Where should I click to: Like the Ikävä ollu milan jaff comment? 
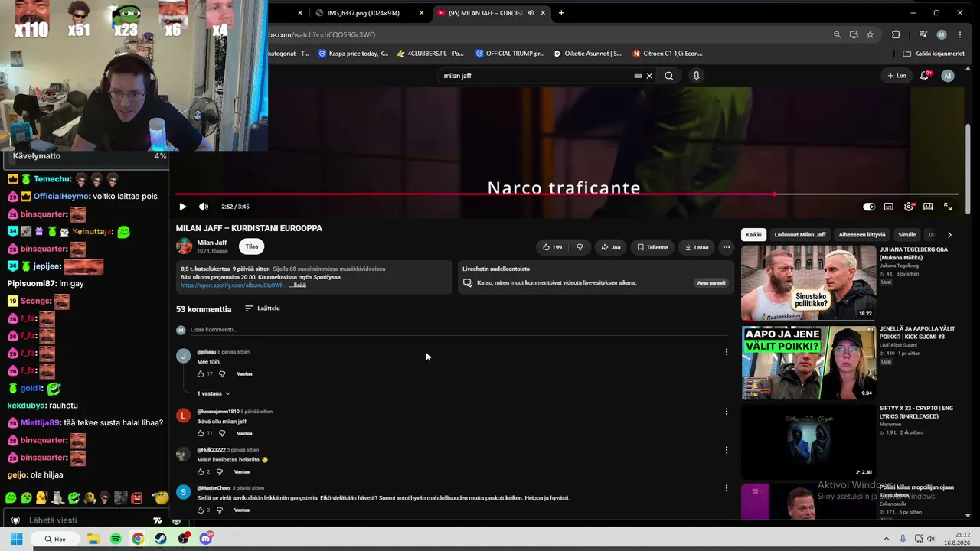[x=201, y=434]
